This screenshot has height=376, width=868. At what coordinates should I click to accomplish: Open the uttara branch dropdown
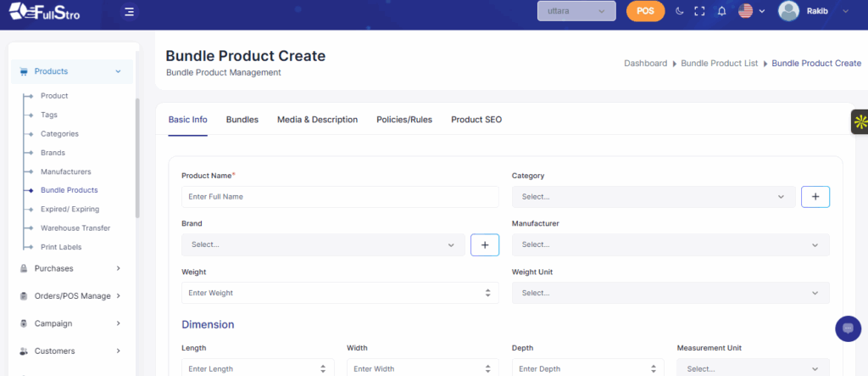576,11
